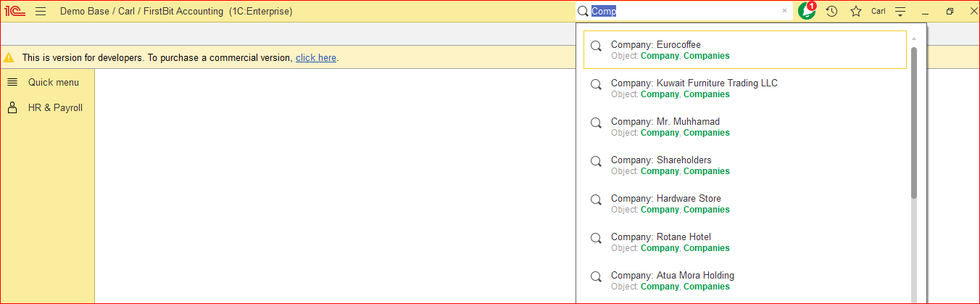This screenshot has height=304, width=980.
Task: Click the 1C logo icon
Action: pyautogui.click(x=16, y=12)
